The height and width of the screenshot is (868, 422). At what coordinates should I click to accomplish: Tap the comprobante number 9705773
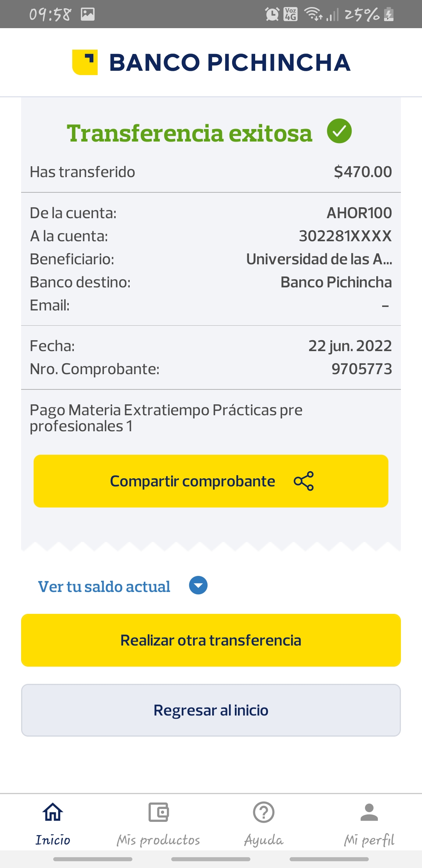(361, 369)
